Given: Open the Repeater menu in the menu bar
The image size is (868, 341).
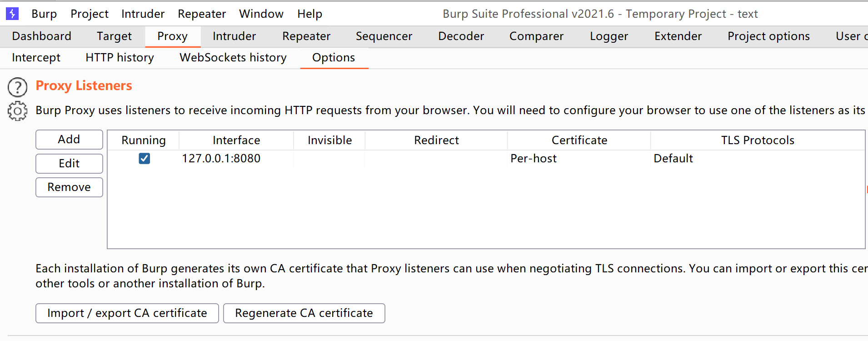Looking at the screenshot, I should (202, 14).
